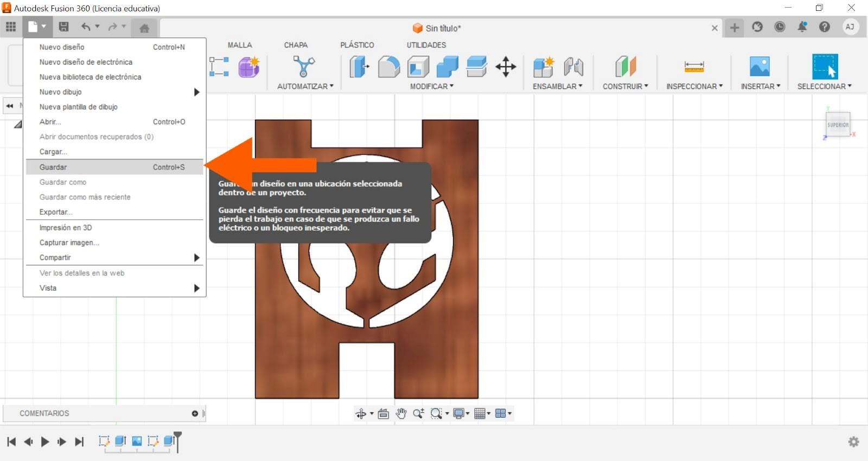
Task: Open the job status clock icon
Action: 780,27
